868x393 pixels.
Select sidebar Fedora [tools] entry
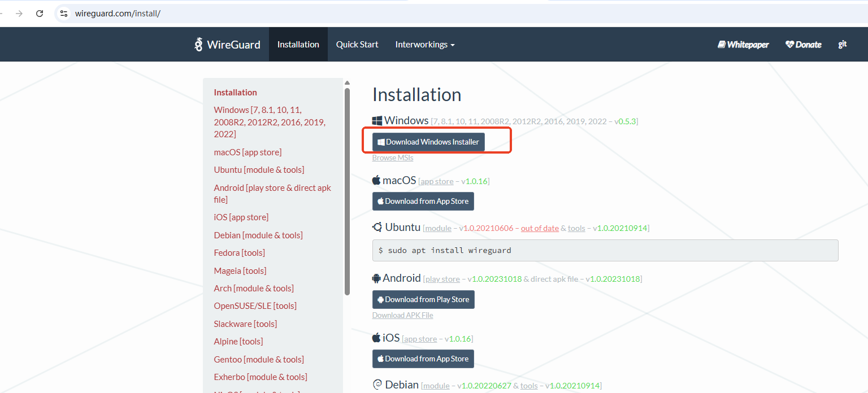(240, 253)
